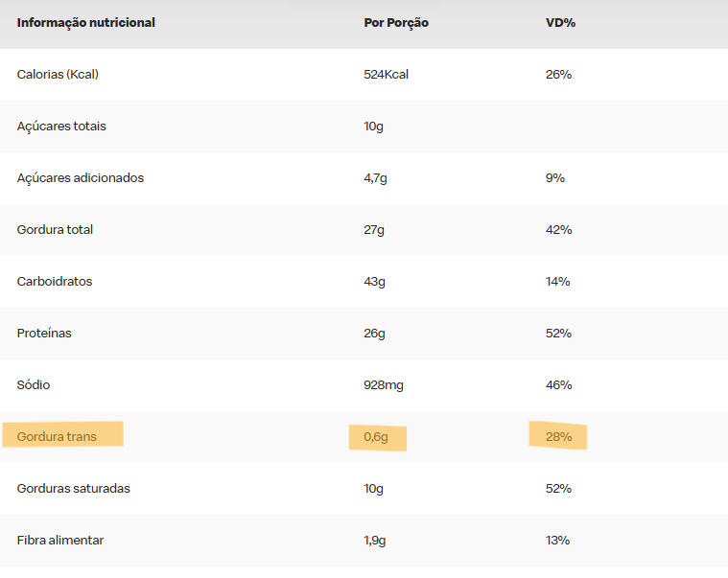Image resolution: width=728 pixels, height=578 pixels.
Task: Click the 42% total fat daily value
Action: [559, 230]
